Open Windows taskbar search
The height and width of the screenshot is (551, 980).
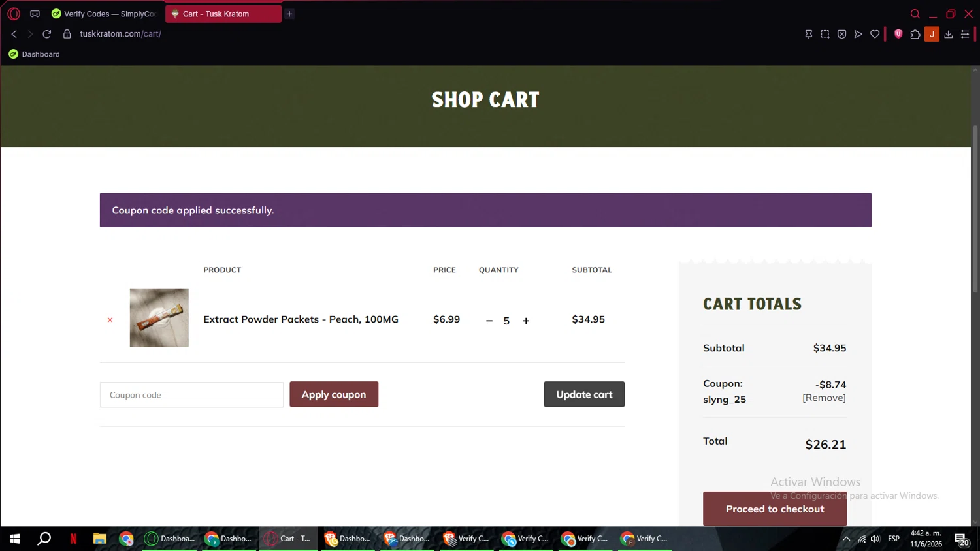(x=44, y=539)
